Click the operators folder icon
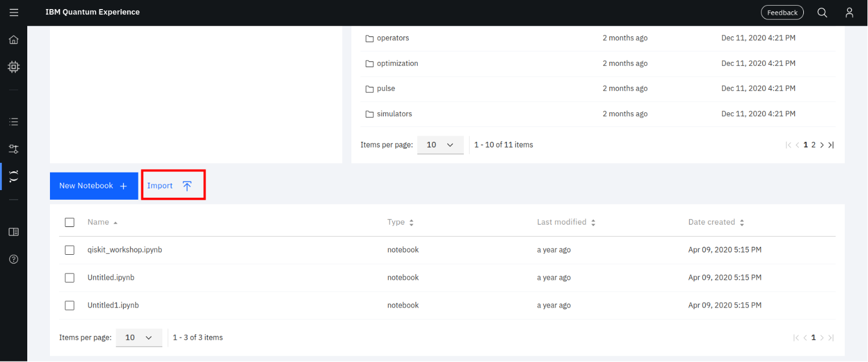 pos(370,39)
